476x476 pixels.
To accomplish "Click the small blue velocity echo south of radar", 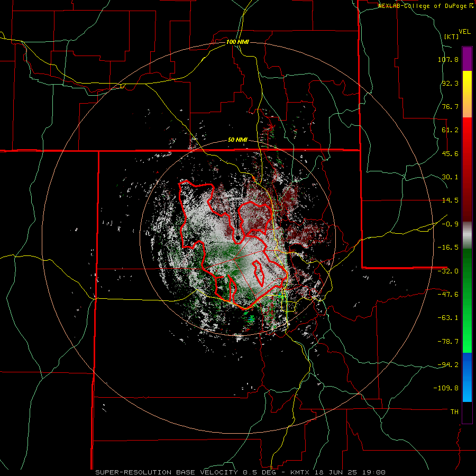I will tap(251, 318).
